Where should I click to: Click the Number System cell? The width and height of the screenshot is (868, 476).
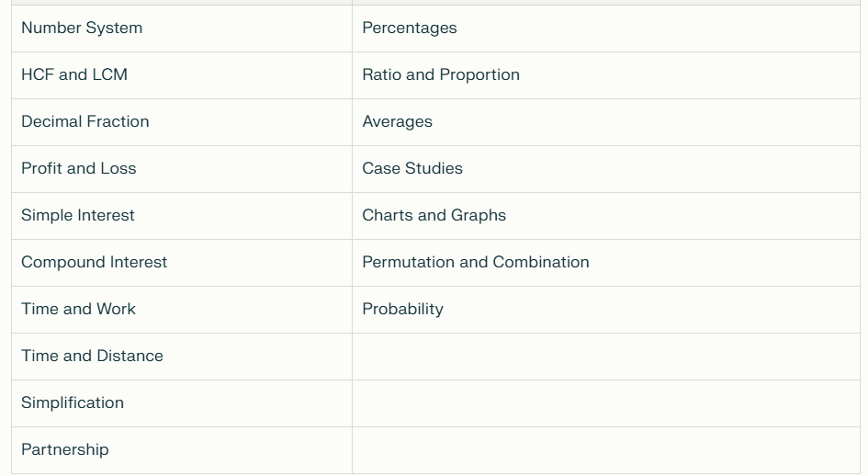point(182,28)
